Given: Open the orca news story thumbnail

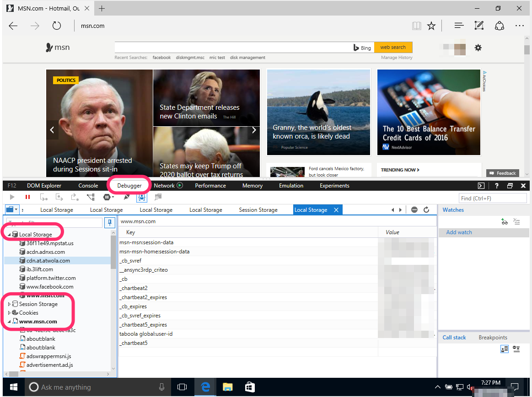Looking at the screenshot, I should (318, 113).
